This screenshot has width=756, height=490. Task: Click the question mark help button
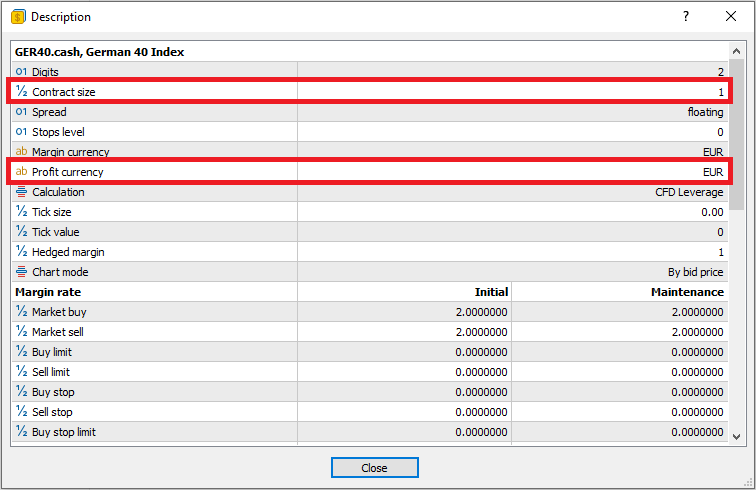(x=686, y=17)
